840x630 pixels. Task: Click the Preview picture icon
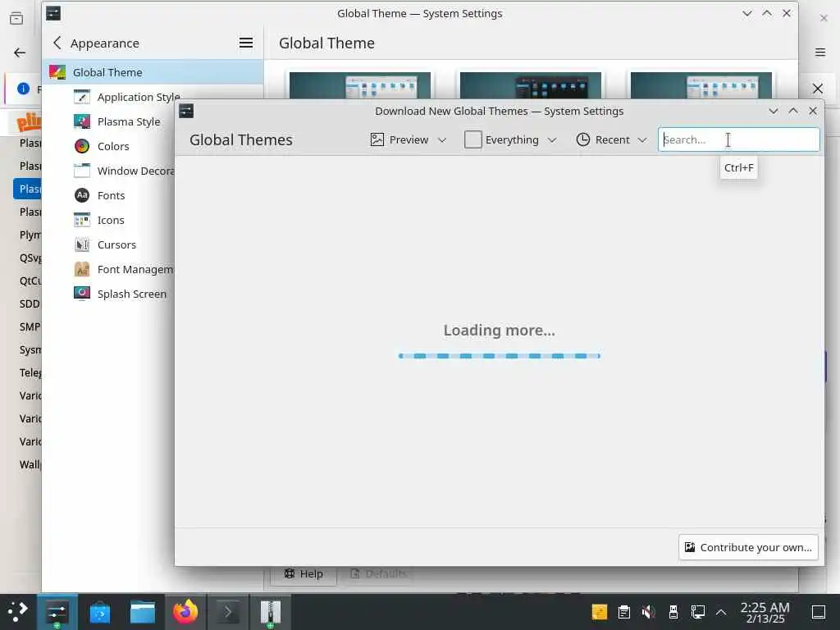pos(377,139)
